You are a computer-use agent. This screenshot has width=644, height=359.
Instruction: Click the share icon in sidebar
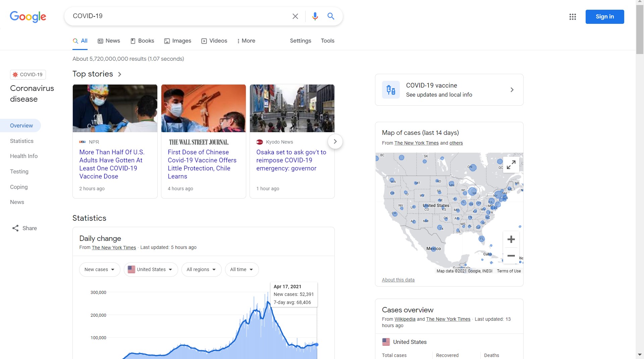[15, 228]
